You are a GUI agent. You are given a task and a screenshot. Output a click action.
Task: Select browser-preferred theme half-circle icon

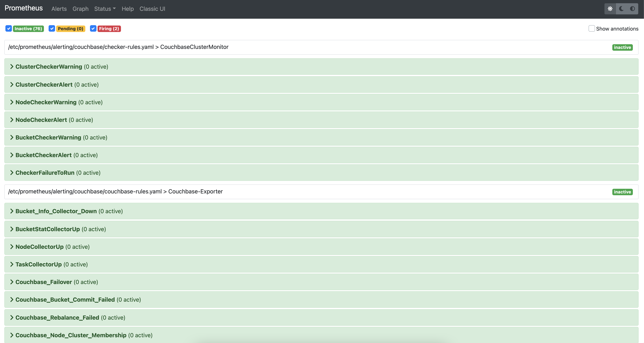[632, 9]
